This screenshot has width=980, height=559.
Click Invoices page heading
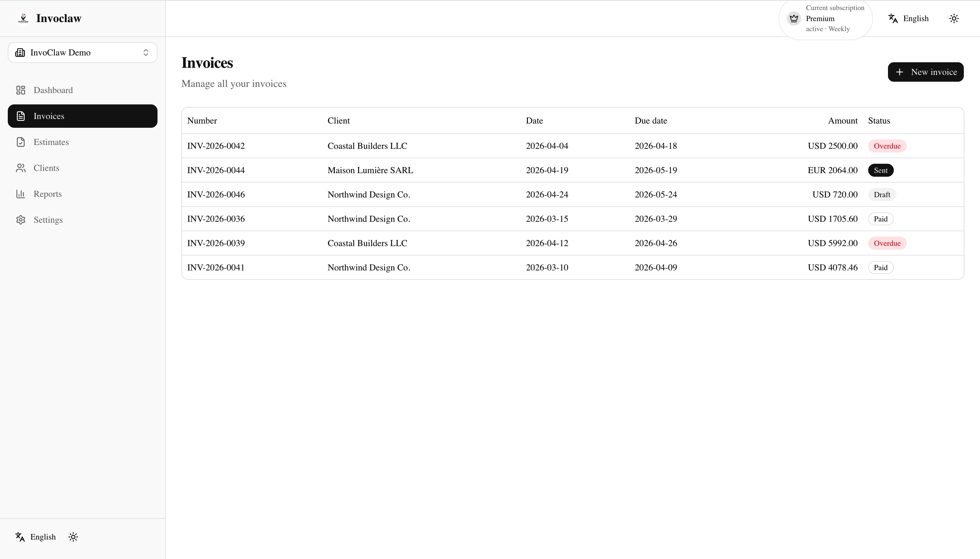pos(207,63)
